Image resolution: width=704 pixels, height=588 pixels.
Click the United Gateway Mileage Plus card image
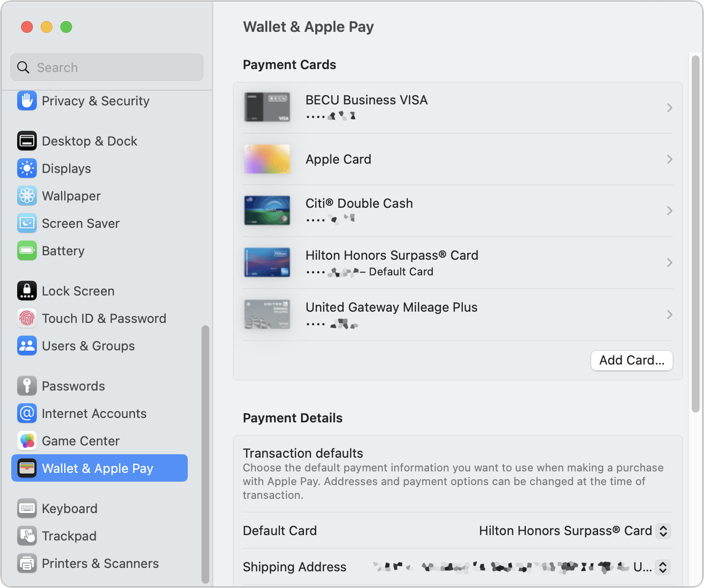267,314
